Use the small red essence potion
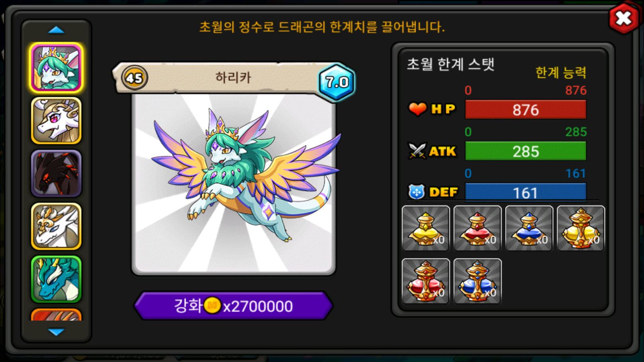The height and width of the screenshot is (362, 644). click(477, 228)
